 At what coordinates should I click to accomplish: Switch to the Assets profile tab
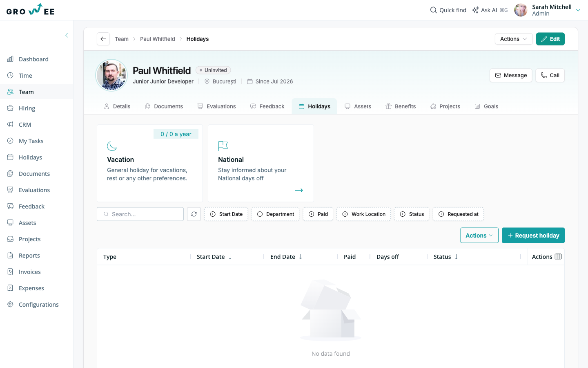click(358, 106)
